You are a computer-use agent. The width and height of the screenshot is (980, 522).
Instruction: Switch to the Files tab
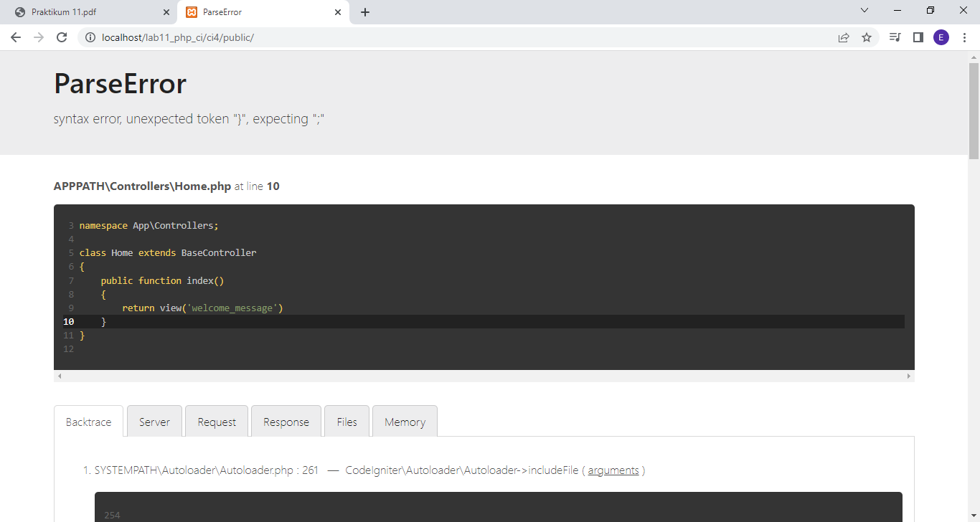point(347,422)
